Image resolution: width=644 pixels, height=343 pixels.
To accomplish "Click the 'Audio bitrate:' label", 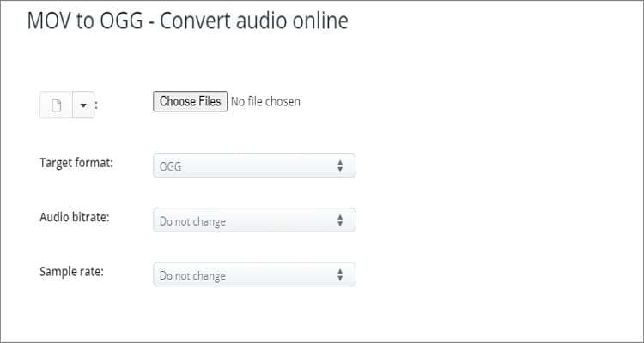I will (x=75, y=217).
